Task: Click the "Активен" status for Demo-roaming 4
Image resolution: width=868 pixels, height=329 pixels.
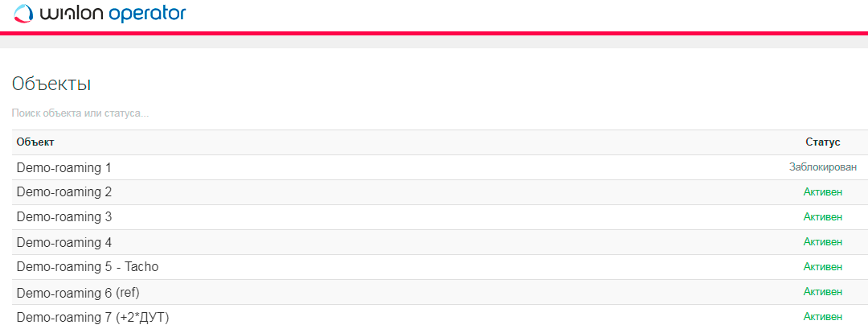Action: (x=822, y=242)
